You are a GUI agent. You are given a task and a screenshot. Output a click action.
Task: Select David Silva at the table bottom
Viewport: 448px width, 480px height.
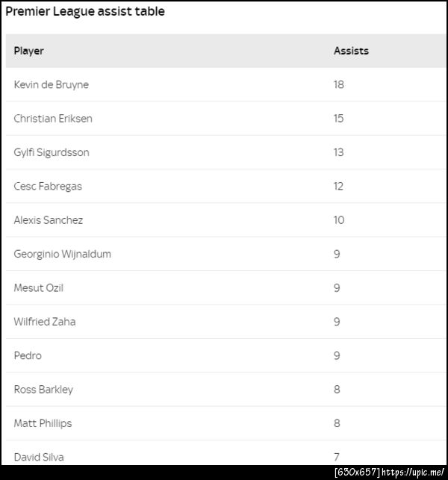tap(39, 456)
